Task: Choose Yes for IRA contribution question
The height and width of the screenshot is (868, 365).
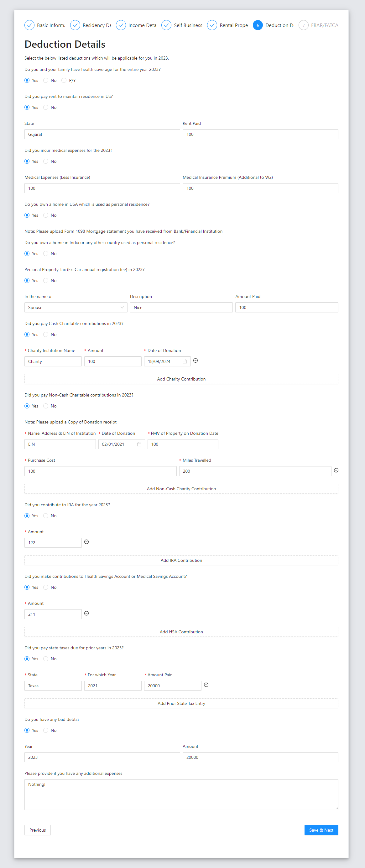Action: point(27,515)
